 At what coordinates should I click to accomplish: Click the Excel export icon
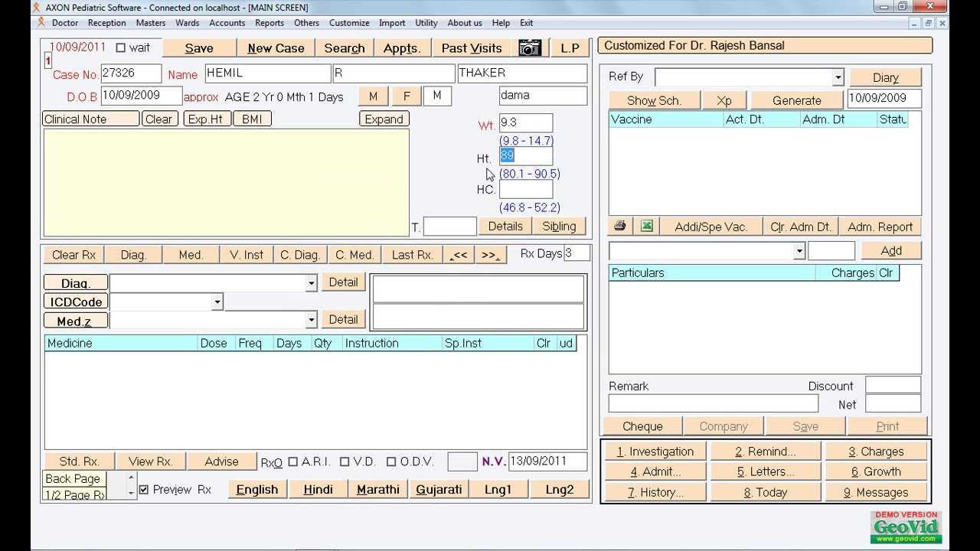coord(647,226)
